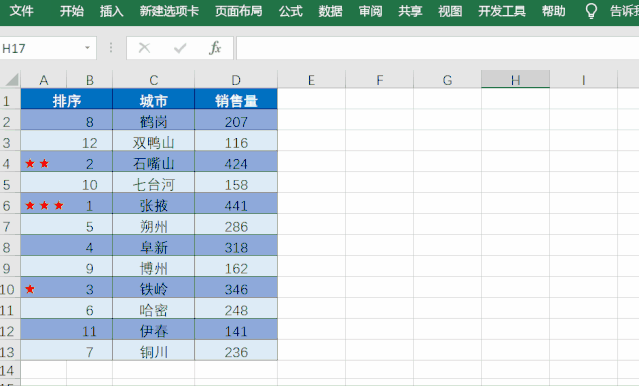Open the 帮助 tab
The width and height of the screenshot is (639, 386).
pyautogui.click(x=553, y=11)
